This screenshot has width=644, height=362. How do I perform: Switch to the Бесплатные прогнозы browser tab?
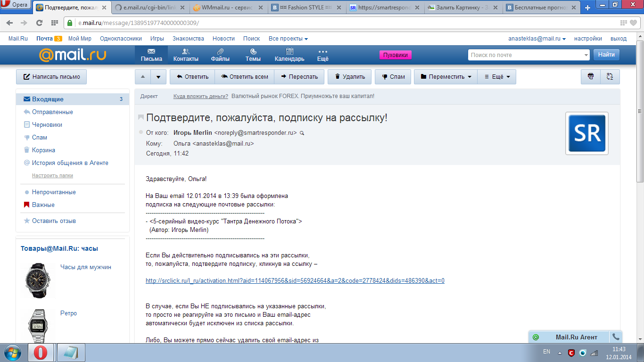click(x=541, y=8)
